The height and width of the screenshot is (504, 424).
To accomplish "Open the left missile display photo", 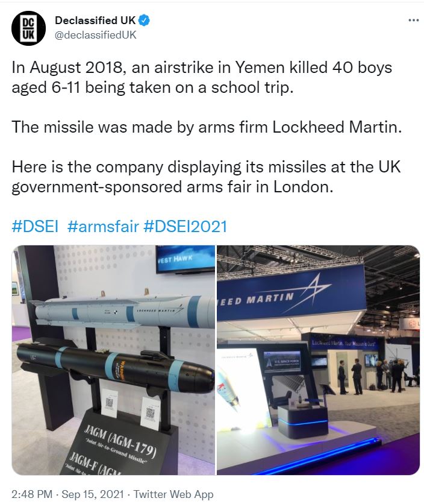I will [113, 360].
